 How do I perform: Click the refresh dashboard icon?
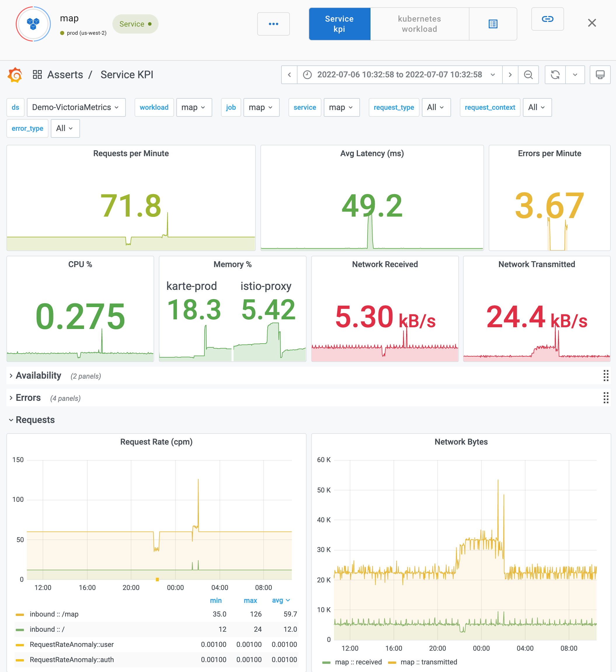tap(555, 75)
